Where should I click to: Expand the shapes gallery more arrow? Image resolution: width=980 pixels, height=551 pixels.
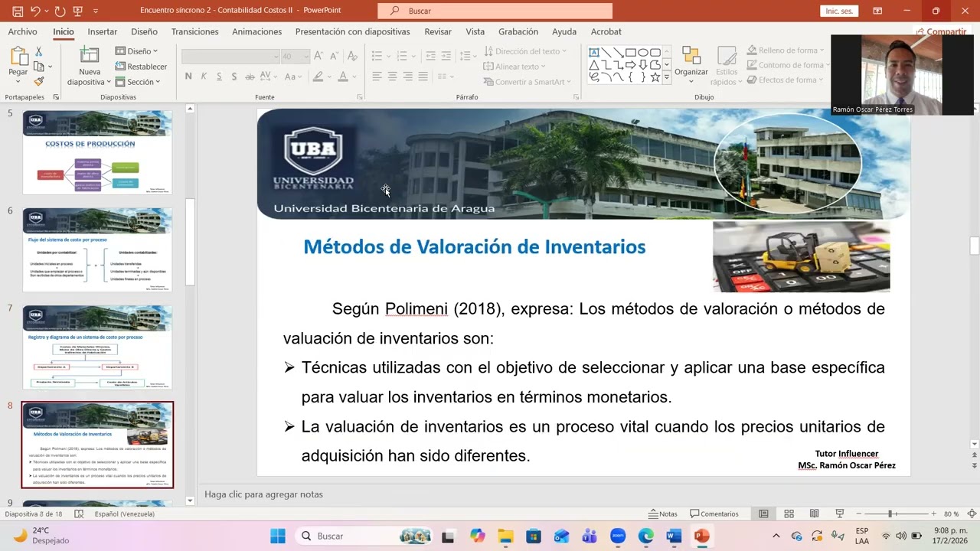click(667, 77)
